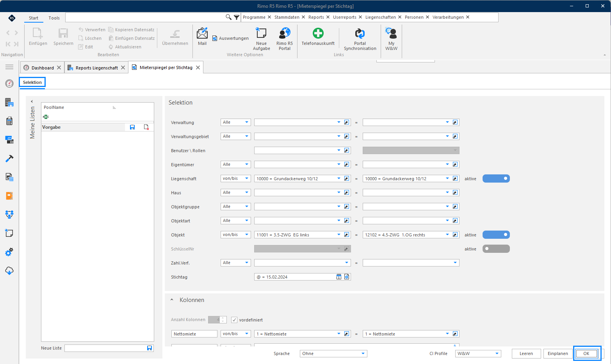Image resolution: width=611 pixels, height=364 pixels.
Task: Open the Stichtag calendar picker icon
Action: pos(339,277)
